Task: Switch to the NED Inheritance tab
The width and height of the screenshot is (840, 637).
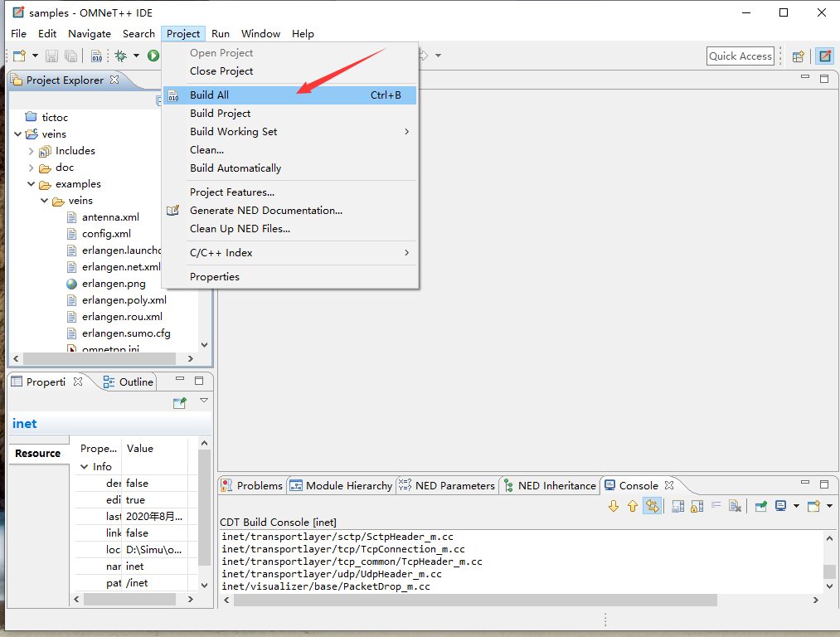Action: (x=550, y=485)
